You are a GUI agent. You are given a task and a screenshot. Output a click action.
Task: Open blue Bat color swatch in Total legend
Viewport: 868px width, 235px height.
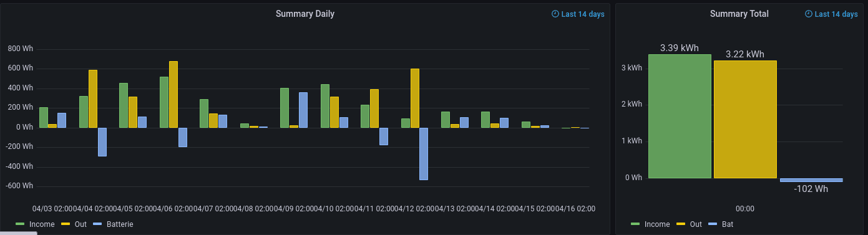click(713, 224)
